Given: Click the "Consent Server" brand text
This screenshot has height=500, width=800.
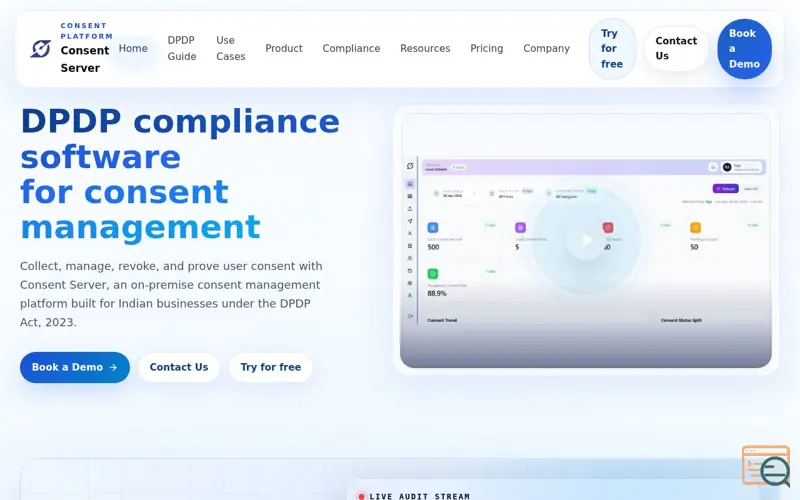Looking at the screenshot, I should (85, 59).
